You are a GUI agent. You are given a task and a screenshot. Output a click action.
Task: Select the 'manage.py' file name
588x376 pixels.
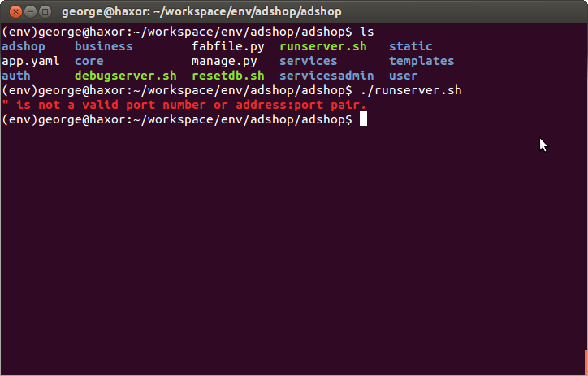point(224,62)
